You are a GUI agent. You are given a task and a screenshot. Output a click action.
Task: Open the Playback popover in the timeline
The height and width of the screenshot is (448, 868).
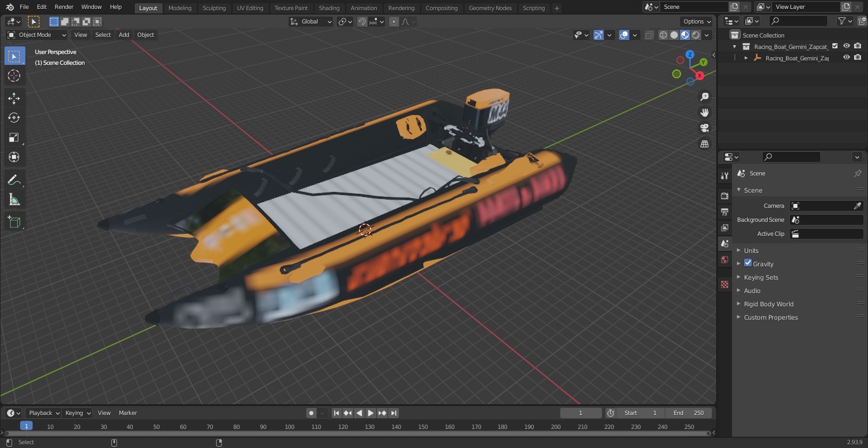43,413
